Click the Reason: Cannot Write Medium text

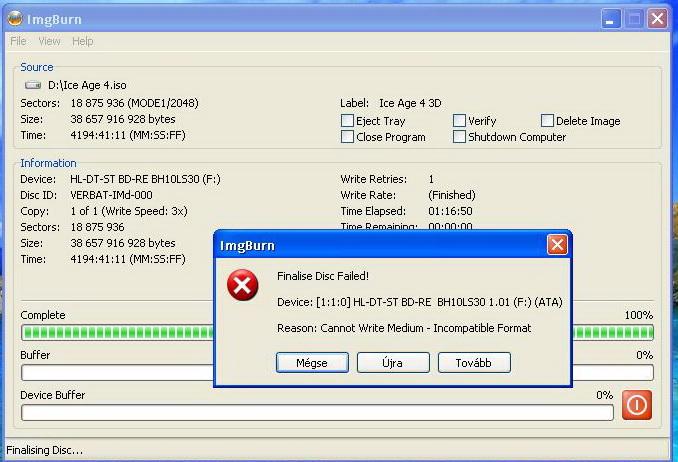point(404,328)
